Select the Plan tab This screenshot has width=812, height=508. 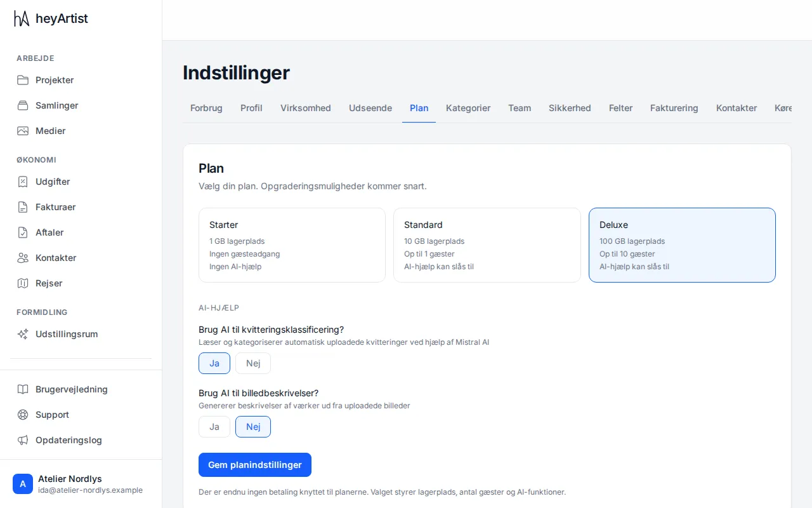[x=419, y=108]
